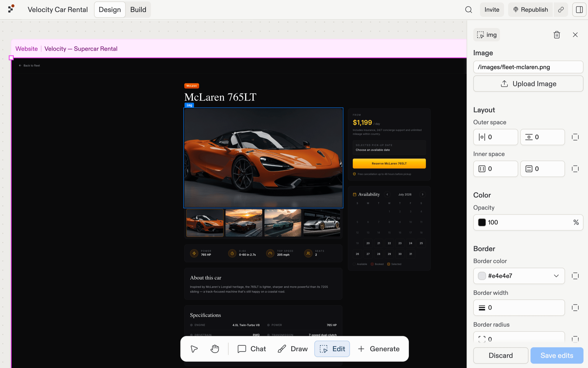Click the McLaren 765LT heading
588x368 pixels.
tap(220, 97)
